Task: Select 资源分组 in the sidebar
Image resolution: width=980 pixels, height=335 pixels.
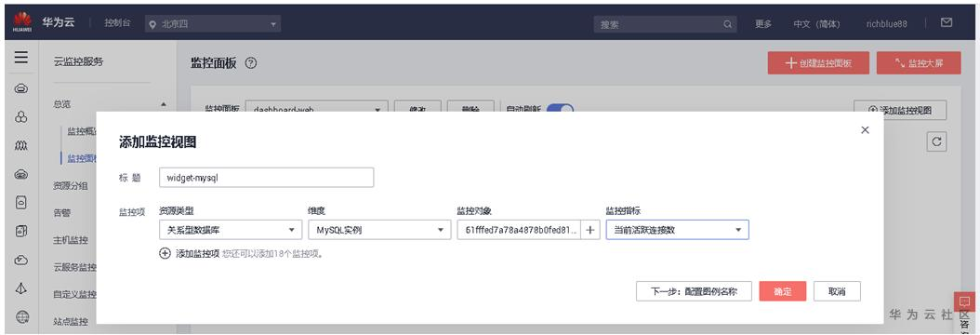Action: tap(71, 185)
